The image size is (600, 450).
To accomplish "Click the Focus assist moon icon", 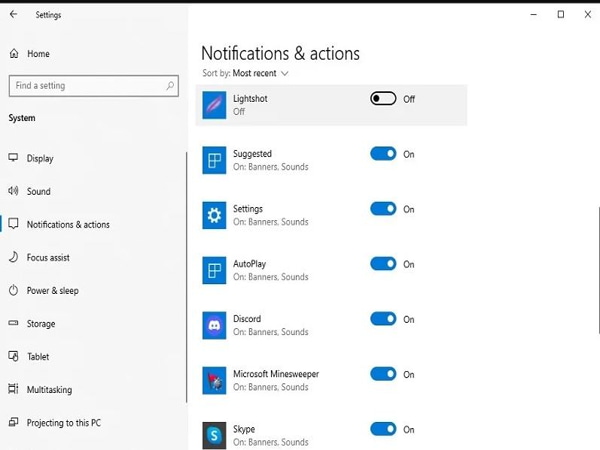I will [13, 257].
